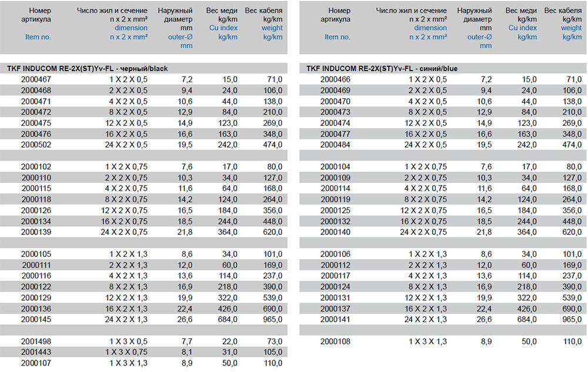588x372 pixels.
Task: Click item number 2000112
Action: click(x=335, y=265)
